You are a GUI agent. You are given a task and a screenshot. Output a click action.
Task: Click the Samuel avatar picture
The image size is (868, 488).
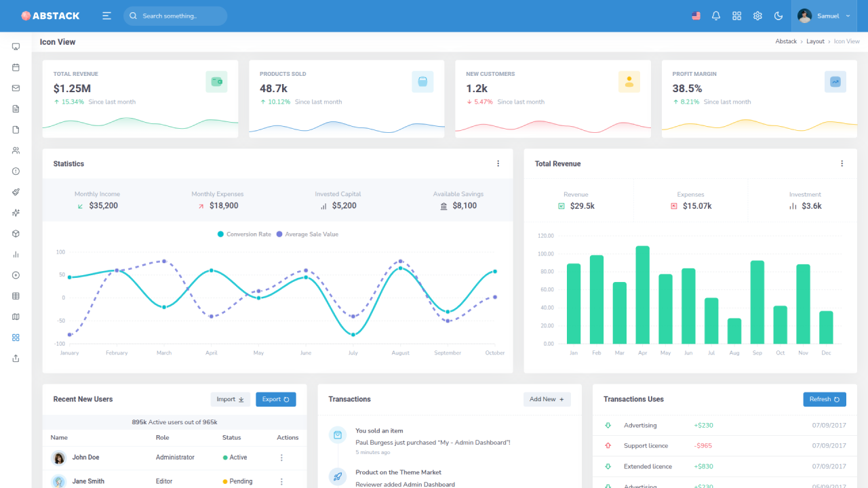tap(804, 16)
